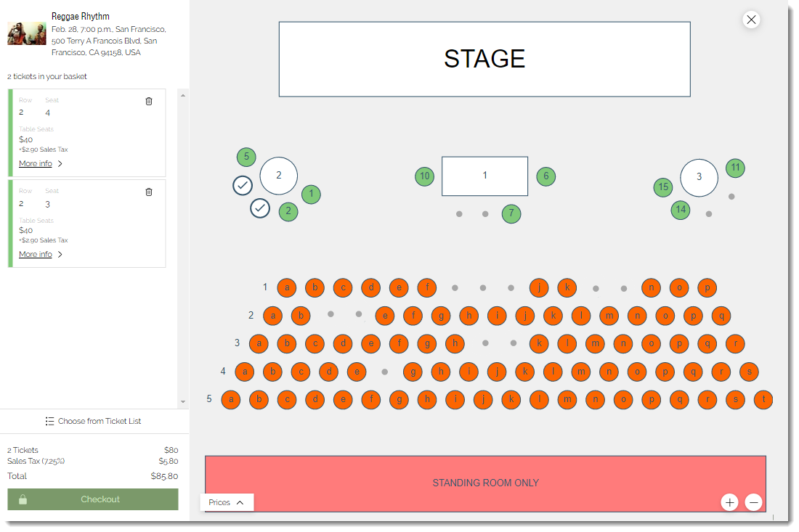The width and height of the screenshot is (799, 532).
Task: Select the Standing Room Only area
Action: tap(485, 483)
